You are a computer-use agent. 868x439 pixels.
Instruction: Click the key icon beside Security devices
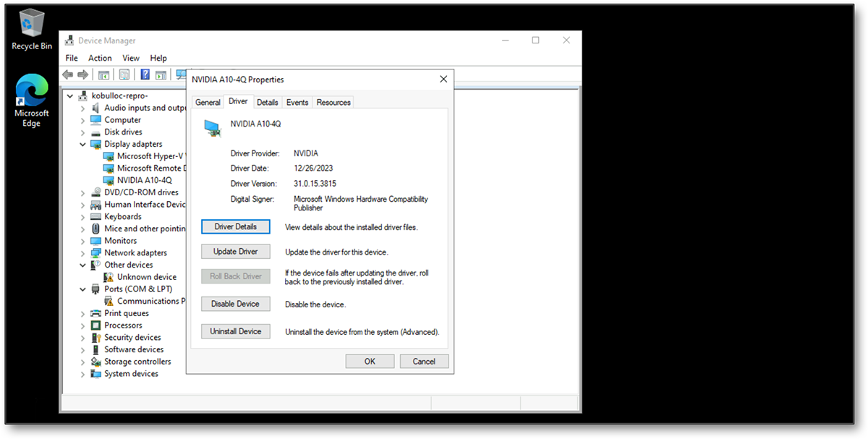(x=96, y=338)
